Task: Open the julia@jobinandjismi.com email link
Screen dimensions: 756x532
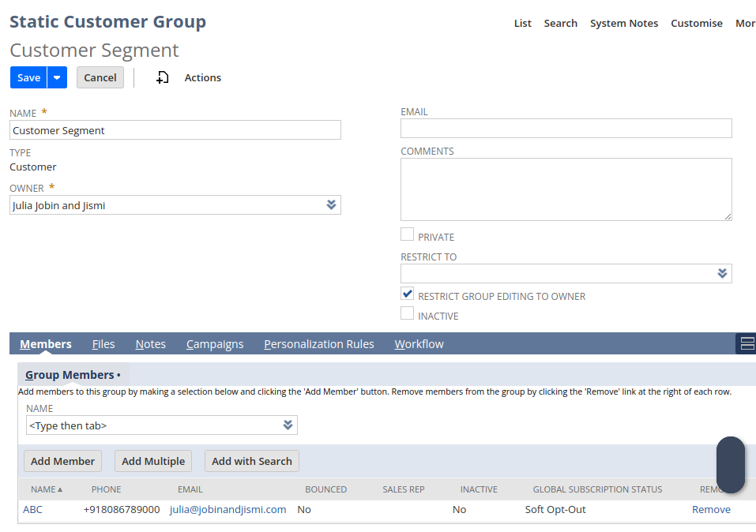Action: 228,510
